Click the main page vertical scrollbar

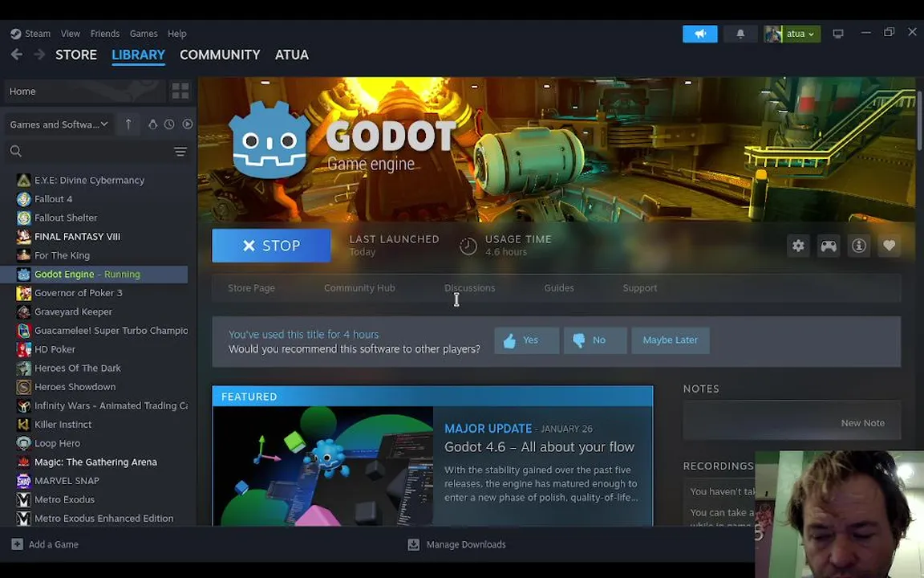pyautogui.click(x=919, y=121)
